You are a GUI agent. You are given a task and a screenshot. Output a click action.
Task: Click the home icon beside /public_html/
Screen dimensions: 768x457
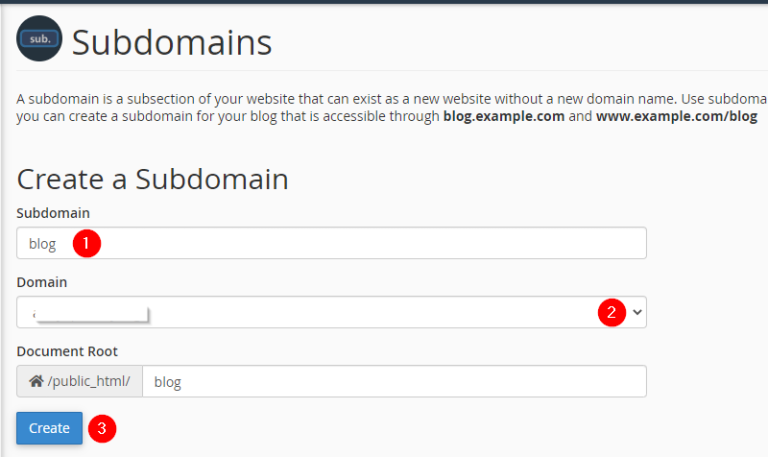[x=36, y=382]
